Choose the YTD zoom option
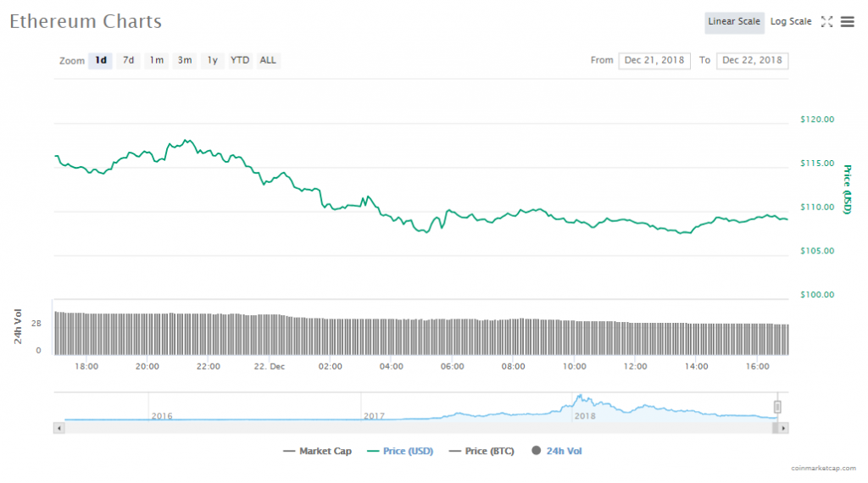Image resolution: width=868 pixels, height=483 pixels. pyautogui.click(x=241, y=61)
